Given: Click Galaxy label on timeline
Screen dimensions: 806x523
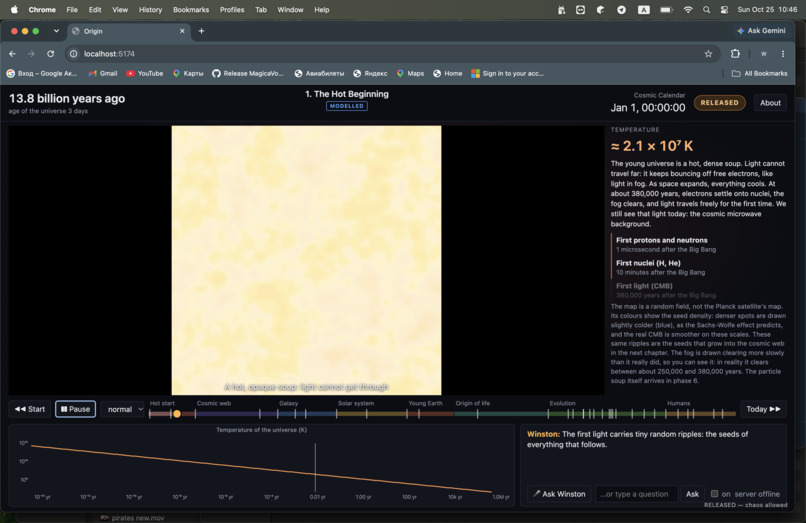Looking at the screenshot, I should click(288, 403).
